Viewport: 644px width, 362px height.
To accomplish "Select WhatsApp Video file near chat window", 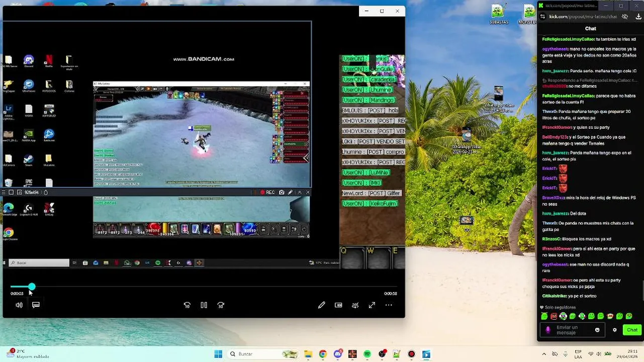I will (x=498, y=99).
